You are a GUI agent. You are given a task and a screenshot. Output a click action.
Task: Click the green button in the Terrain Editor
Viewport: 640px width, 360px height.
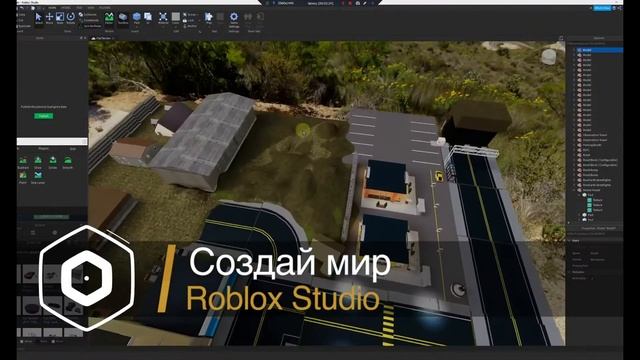click(x=43, y=116)
